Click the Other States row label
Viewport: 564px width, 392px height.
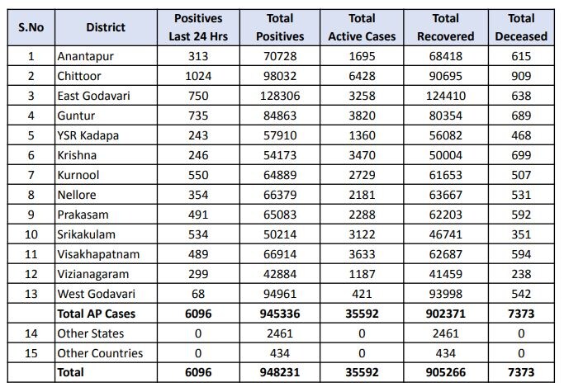[91, 333]
